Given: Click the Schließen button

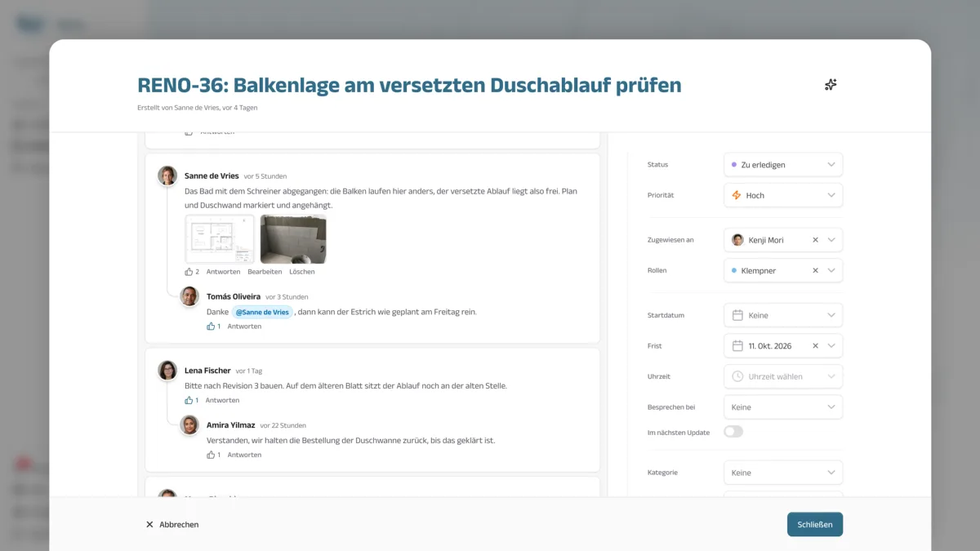Looking at the screenshot, I should (815, 524).
